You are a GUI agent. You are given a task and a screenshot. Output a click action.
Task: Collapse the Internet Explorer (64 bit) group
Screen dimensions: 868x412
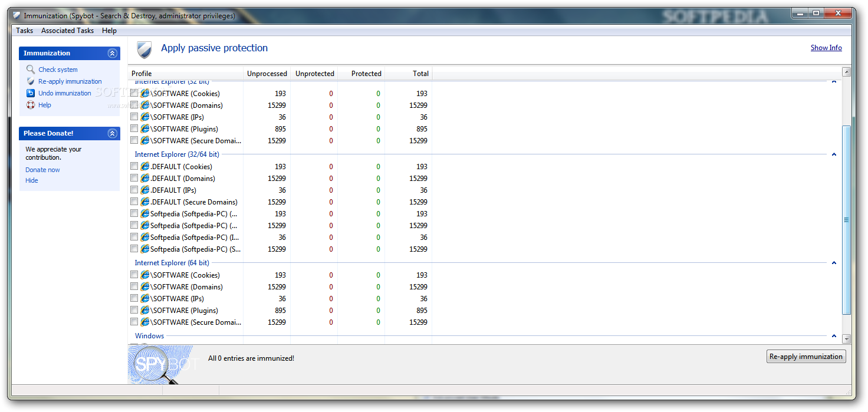pos(834,263)
